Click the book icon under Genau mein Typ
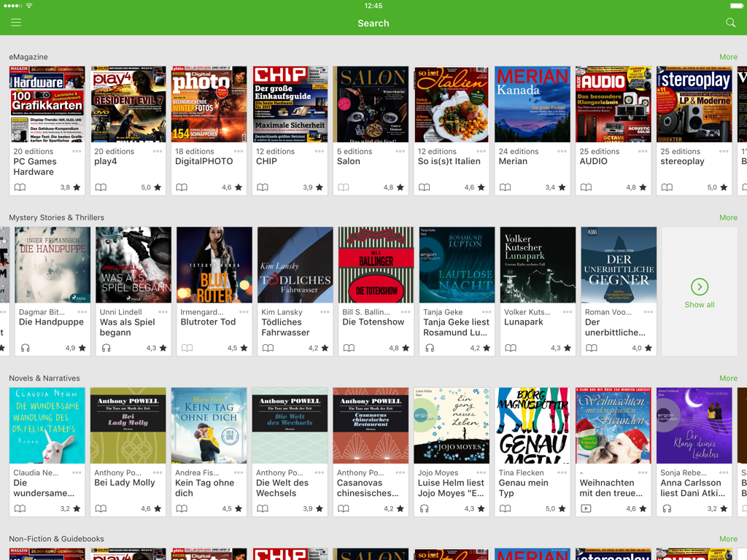The image size is (747, 560). pyautogui.click(x=505, y=508)
